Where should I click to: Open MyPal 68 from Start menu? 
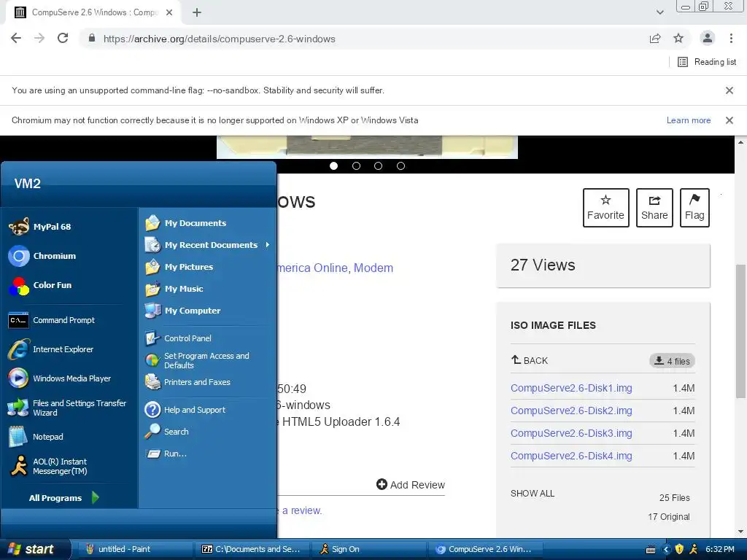pyautogui.click(x=40, y=227)
